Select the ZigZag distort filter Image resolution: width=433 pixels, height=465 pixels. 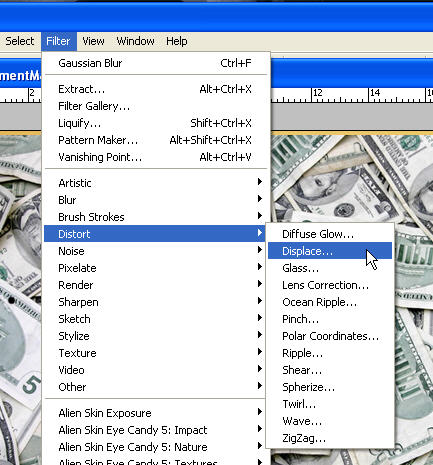(330, 438)
